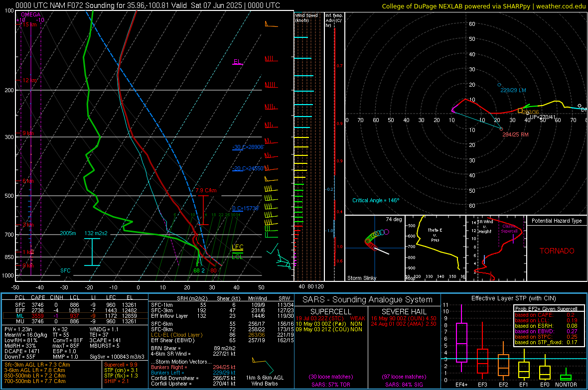Click the 229/29 LM hodograph label
This screenshot has width=588, height=390.
coord(513,90)
